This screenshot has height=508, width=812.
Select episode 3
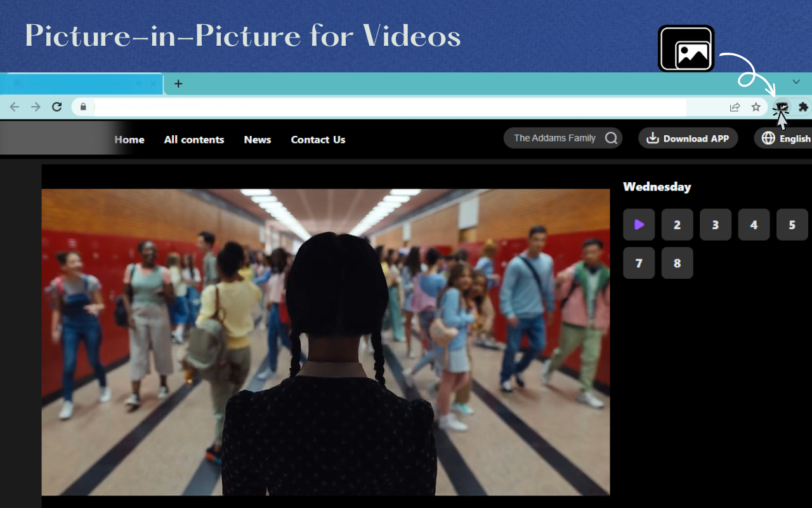[x=716, y=225]
